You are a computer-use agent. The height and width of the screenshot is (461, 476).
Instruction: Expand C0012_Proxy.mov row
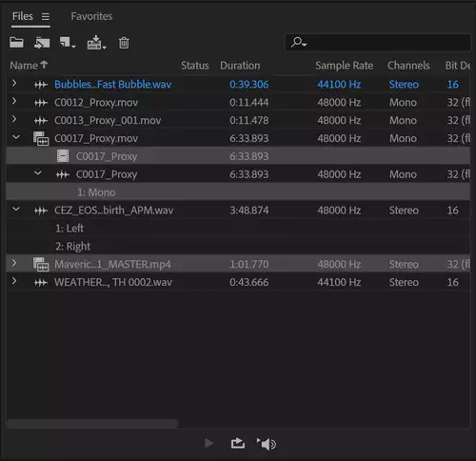tap(14, 101)
